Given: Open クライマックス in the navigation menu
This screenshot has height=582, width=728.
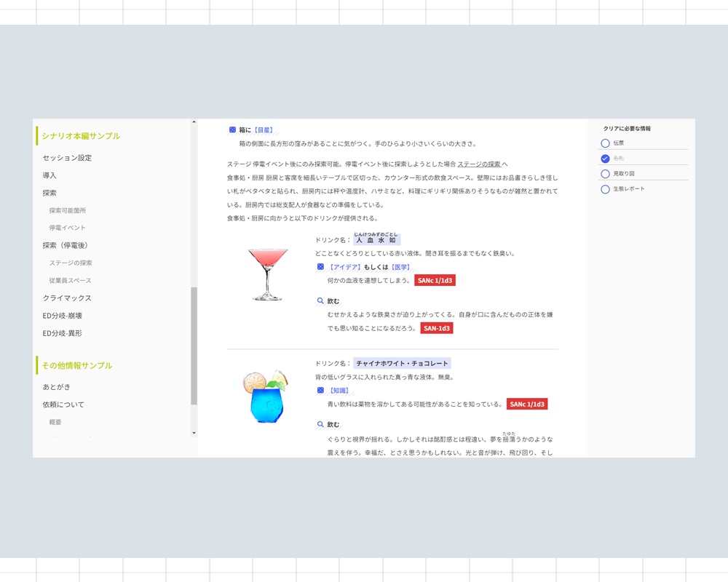Looking at the screenshot, I should (x=67, y=298).
